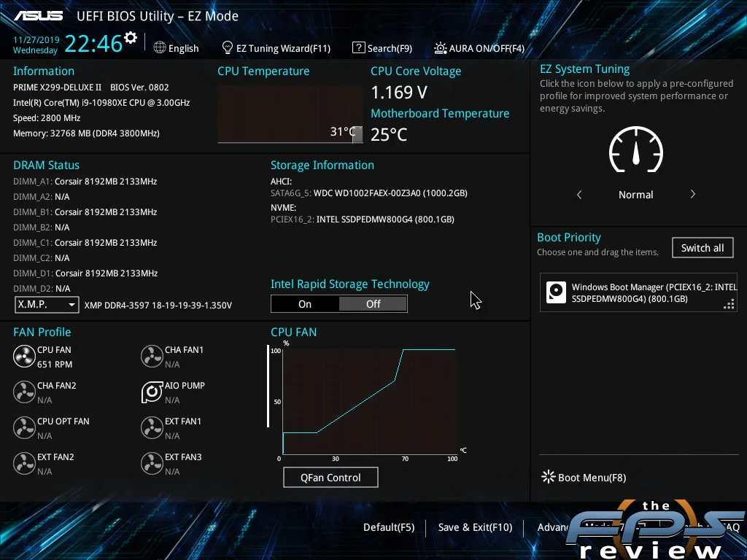Select the EXT FAN2 icon
Image resolution: width=747 pixels, height=560 pixels.
pos(24,463)
